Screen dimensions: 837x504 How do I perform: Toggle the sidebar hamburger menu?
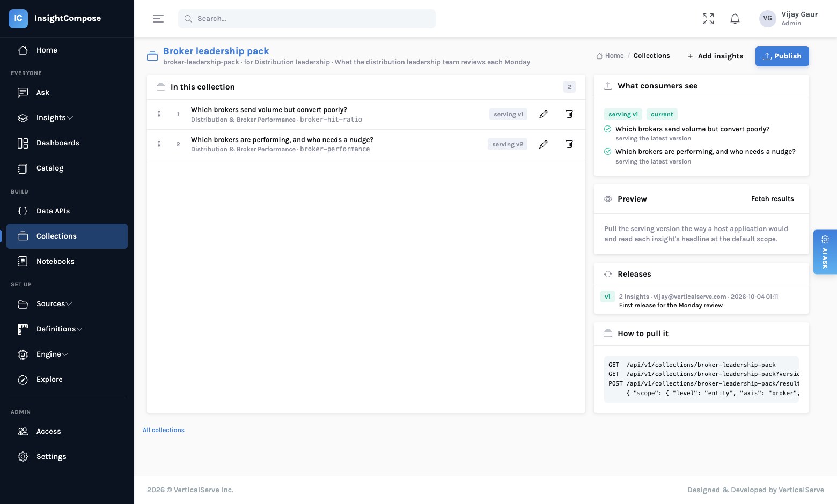pyautogui.click(x=158, y=19)
